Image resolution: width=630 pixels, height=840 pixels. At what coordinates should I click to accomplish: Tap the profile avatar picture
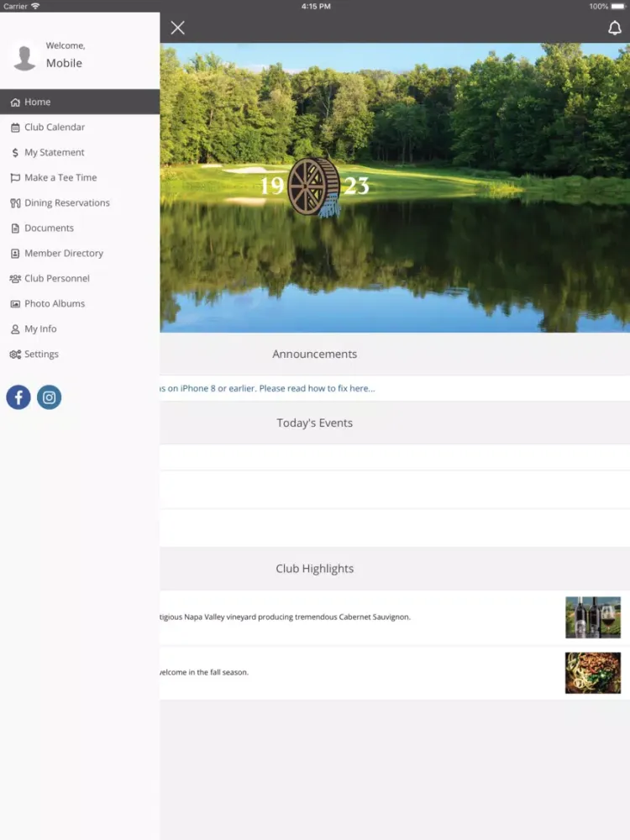pos(24,58)
